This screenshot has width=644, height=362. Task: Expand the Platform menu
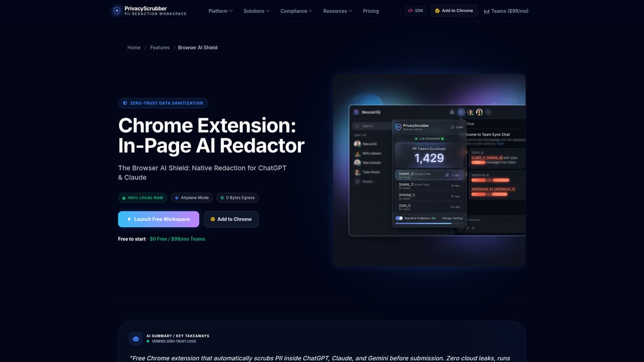(x=220, y=11)
